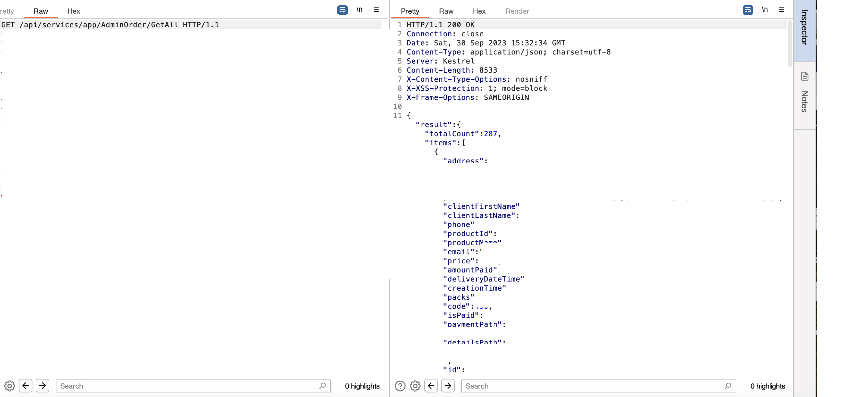Click the X-Content-Type-Options header

coord(477,79)
